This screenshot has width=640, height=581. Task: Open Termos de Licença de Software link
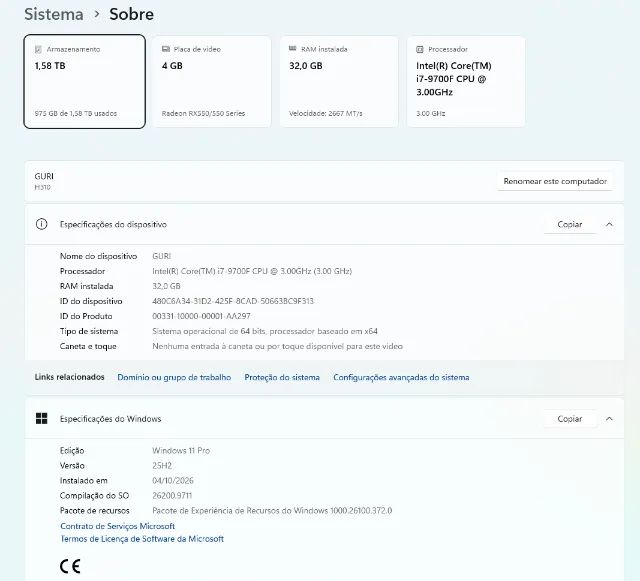142,539
